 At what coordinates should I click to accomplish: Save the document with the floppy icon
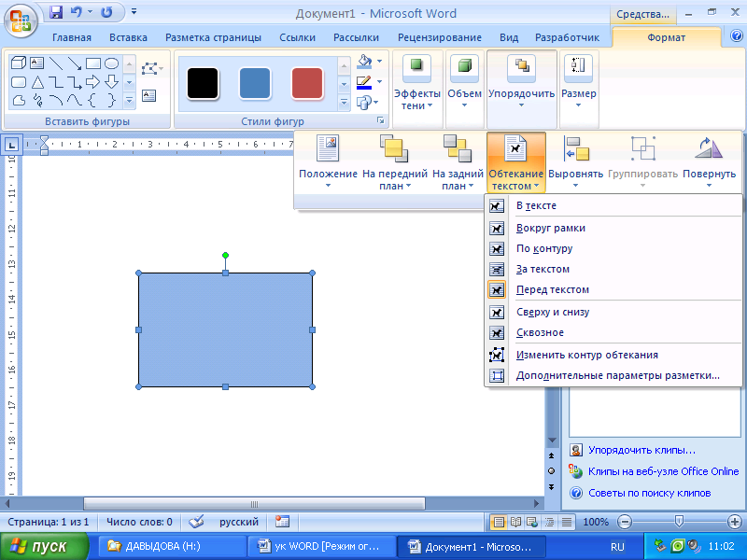pos(56,12)
